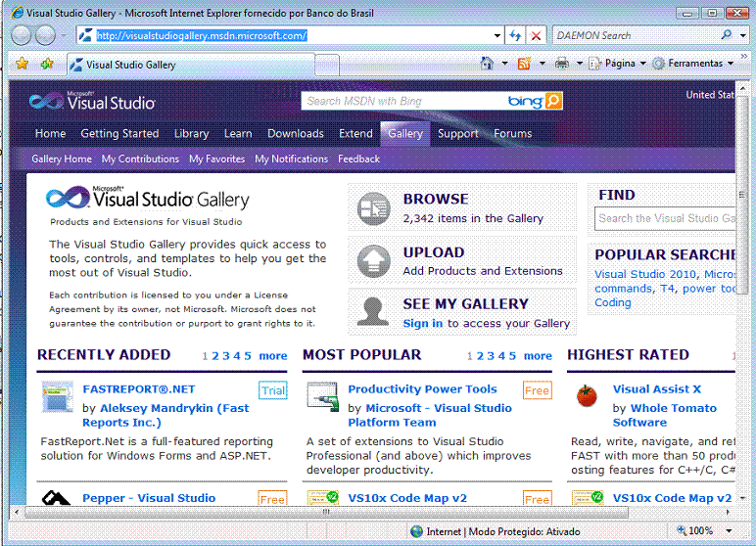The width and height of the screenshot is (756, 546).
Task: Click the Print icon in command bar
Action: pos(562,63)
